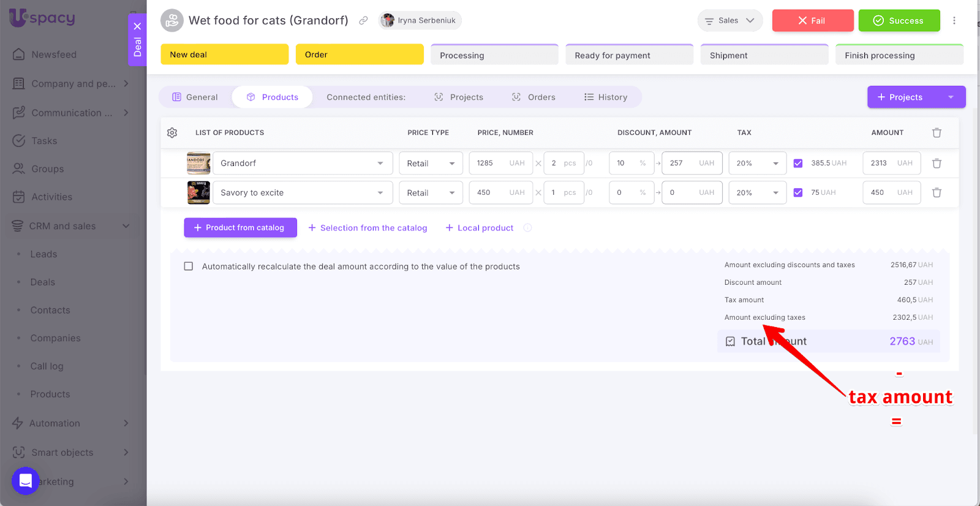Click the copy link icon beside title
Image resolution: width=980 pixels, height=506 pixels.
click(x=363, y=21)
